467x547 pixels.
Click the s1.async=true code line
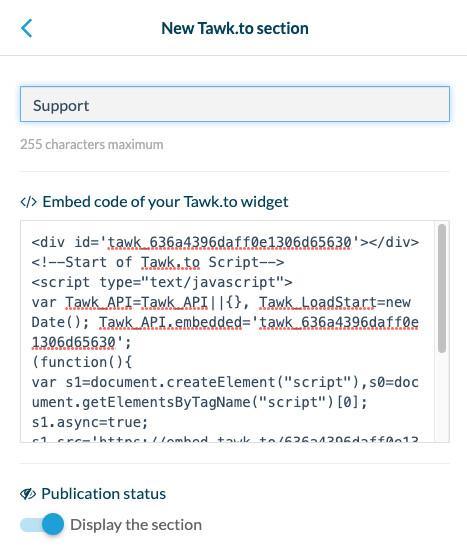(x=90, y=422)
